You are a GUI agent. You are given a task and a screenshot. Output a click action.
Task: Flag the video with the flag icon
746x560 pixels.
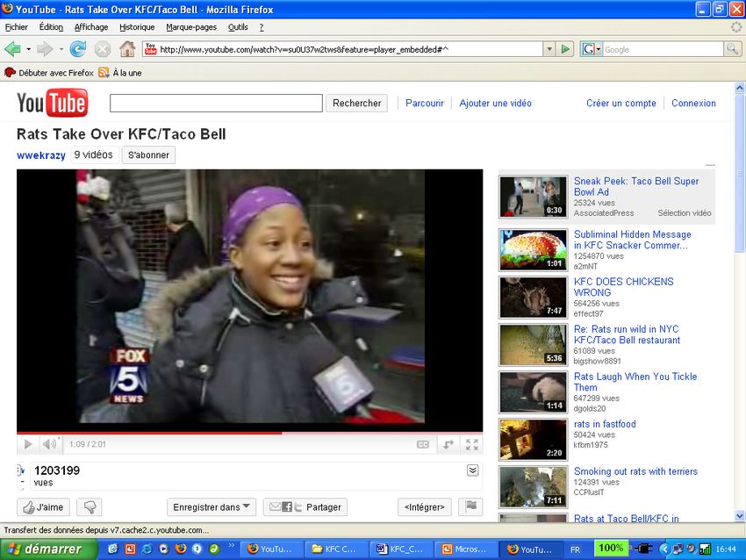coord(471,506)
